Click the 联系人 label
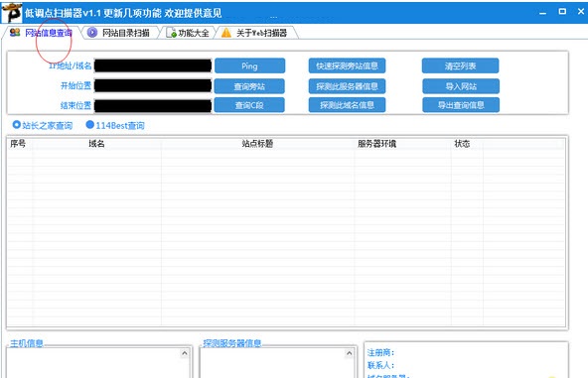Screen dimensions: 588x378 tap(380, 365)
